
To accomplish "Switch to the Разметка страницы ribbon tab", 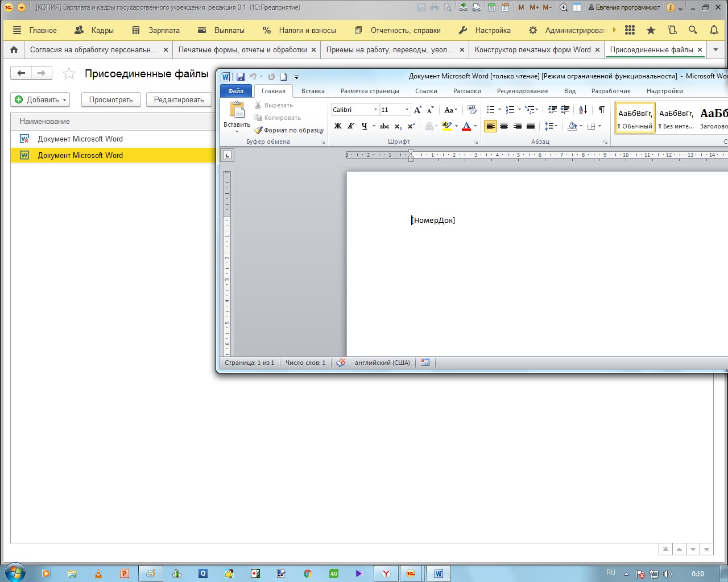I will [370, 91].
